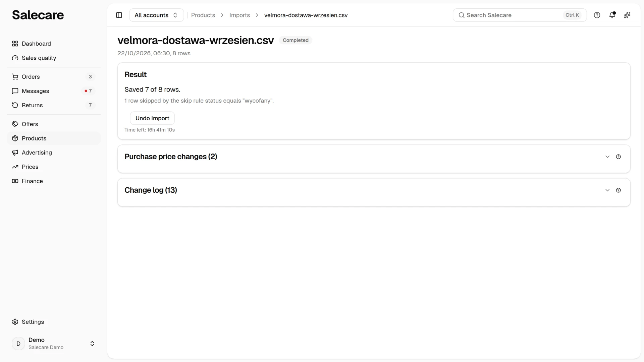Show help for Change log section
The width and height of the screenshot is (644, 362).
click(x=619, y=190)
